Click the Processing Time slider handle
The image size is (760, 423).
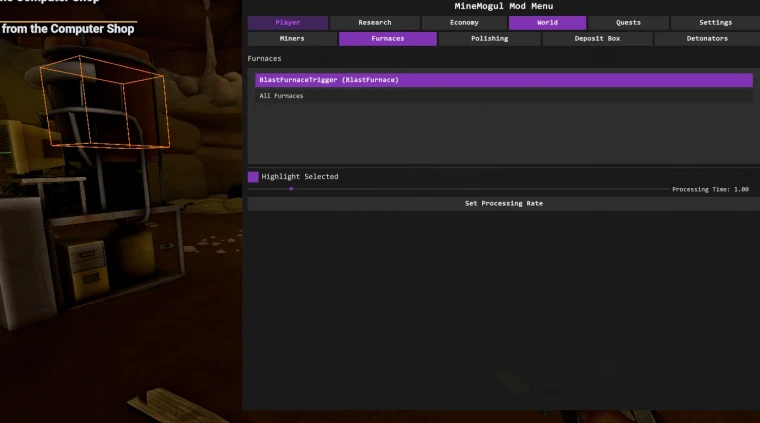[x=291, y=189]
